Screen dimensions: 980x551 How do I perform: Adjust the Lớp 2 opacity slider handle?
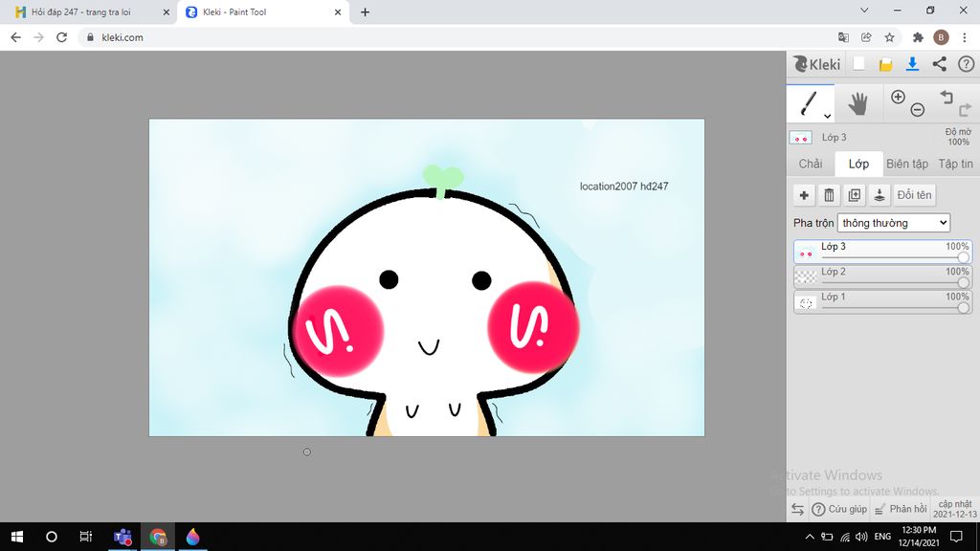pyautogui.click(x=963, y=282)
